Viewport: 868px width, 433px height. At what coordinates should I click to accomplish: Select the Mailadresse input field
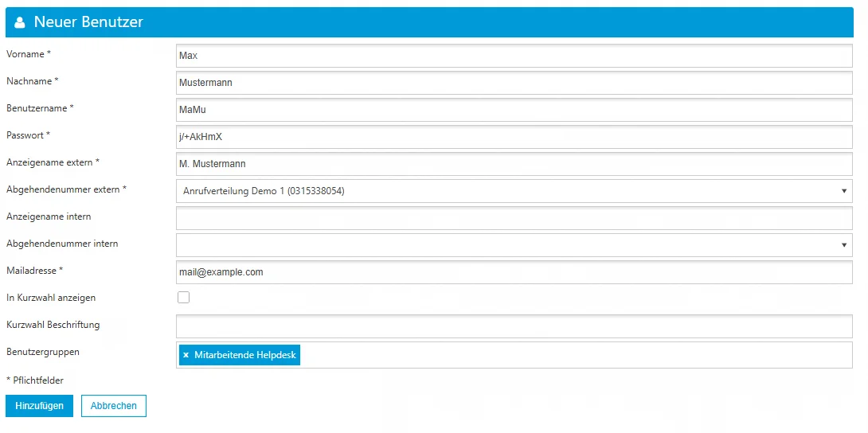pos(514,272)
